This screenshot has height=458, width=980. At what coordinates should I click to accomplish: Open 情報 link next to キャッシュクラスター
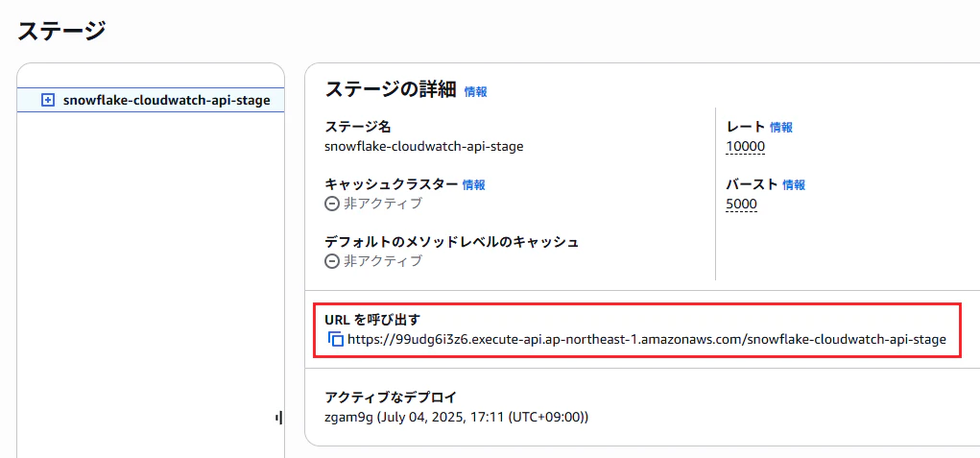[474, 184]
